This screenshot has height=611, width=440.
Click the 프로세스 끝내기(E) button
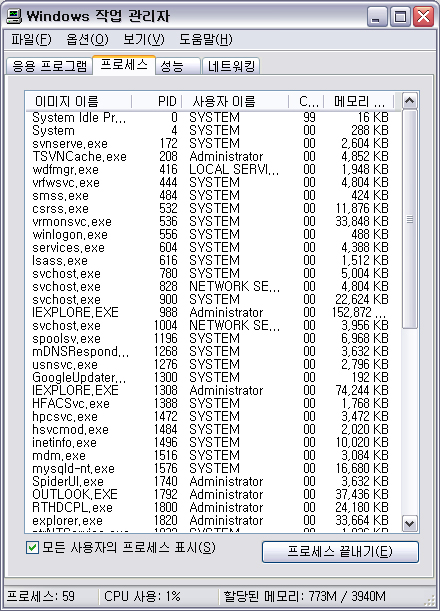(x=340, y=552)
